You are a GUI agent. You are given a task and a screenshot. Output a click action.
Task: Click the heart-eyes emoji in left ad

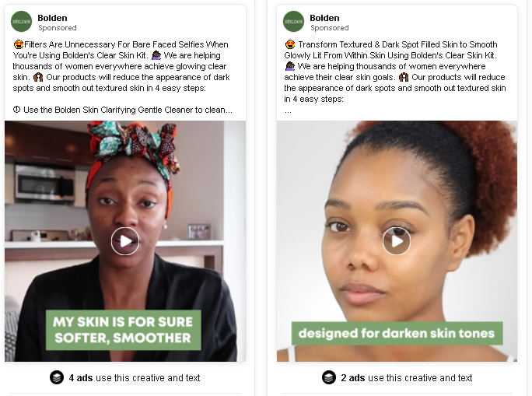[x=19, y=44]
